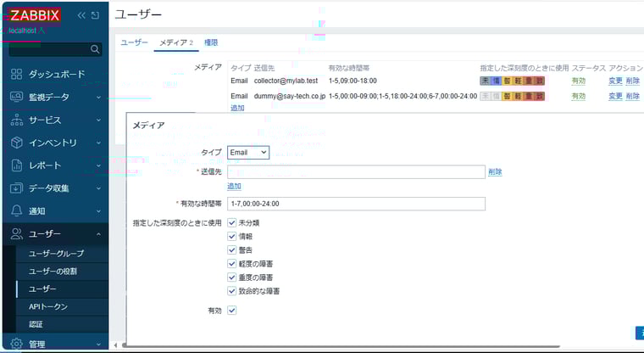Click the Users people icon

[16, 233]
